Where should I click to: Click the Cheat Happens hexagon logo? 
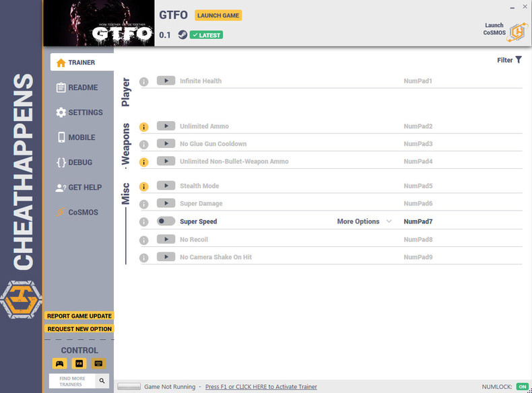(22, 299)
